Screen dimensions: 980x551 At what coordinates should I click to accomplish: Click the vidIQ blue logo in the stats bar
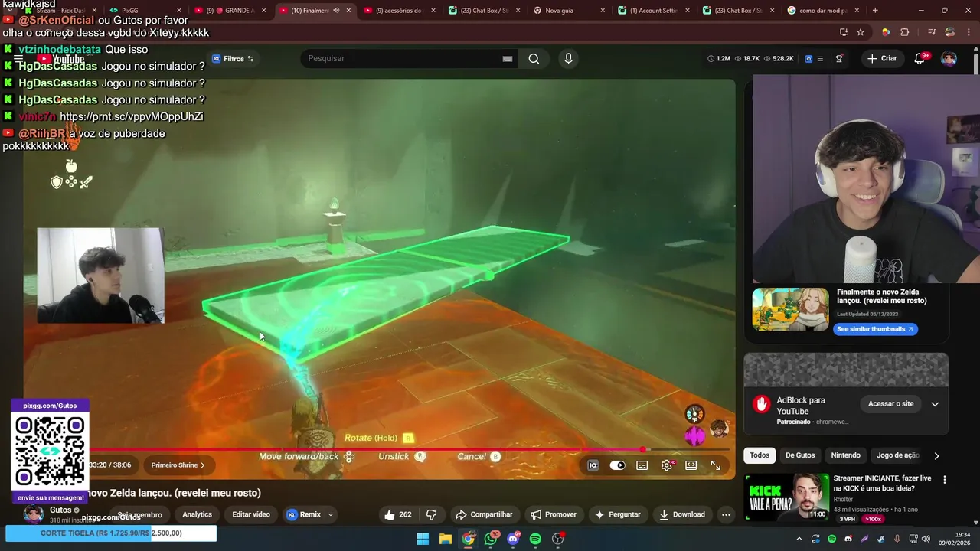pos(808,58)
